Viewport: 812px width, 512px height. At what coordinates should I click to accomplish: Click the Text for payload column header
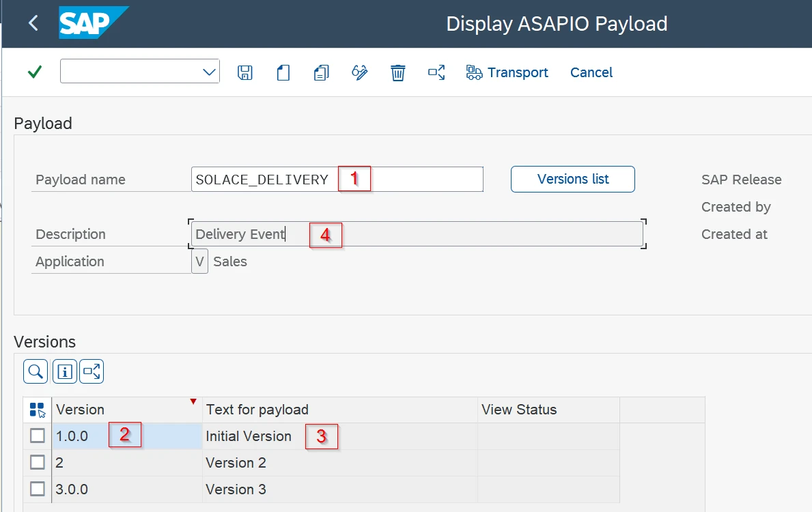coord(339,410)
